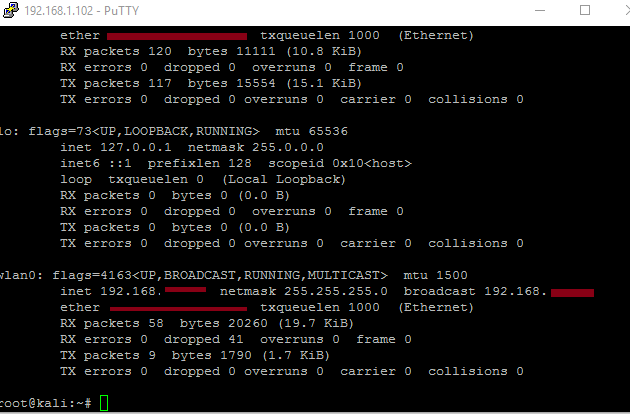
Task: Click the green terminal cursor block
Action: click(105, 403)
